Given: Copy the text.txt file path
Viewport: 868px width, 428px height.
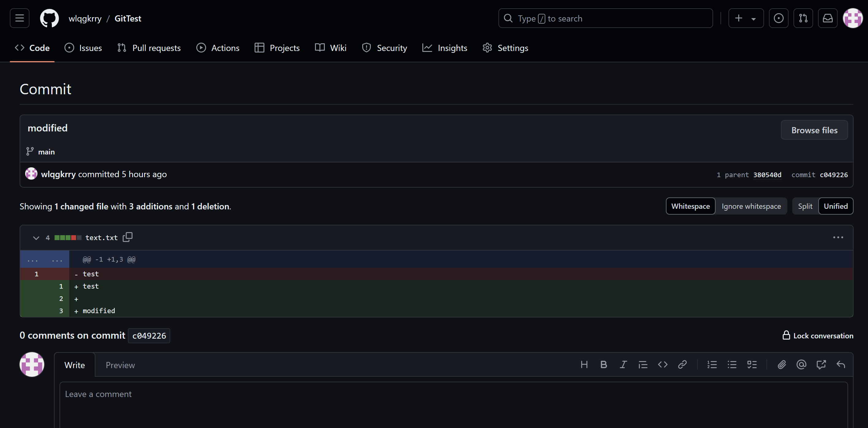Looking at the screenshot, I should point(127,237).
